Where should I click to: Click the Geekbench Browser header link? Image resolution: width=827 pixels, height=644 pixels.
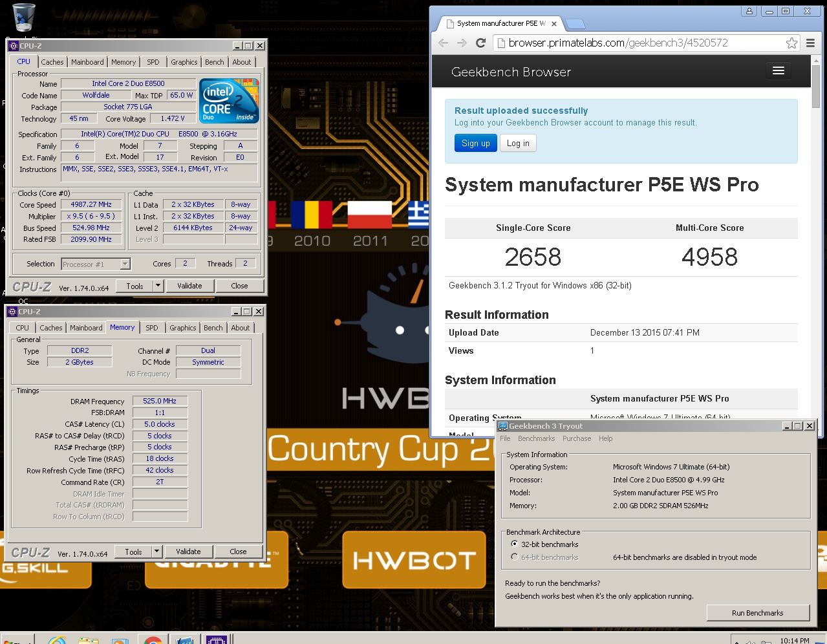[x=511, y=72]
